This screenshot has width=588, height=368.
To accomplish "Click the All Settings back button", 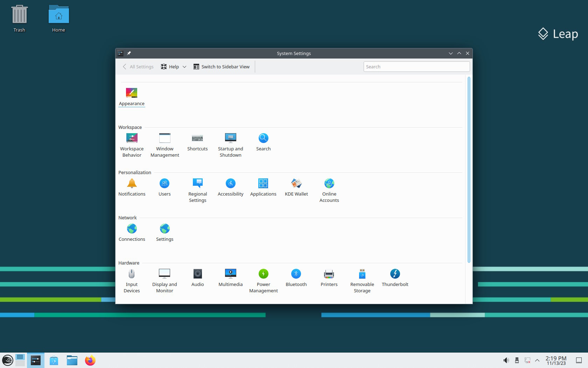I will tap(138, 67).
